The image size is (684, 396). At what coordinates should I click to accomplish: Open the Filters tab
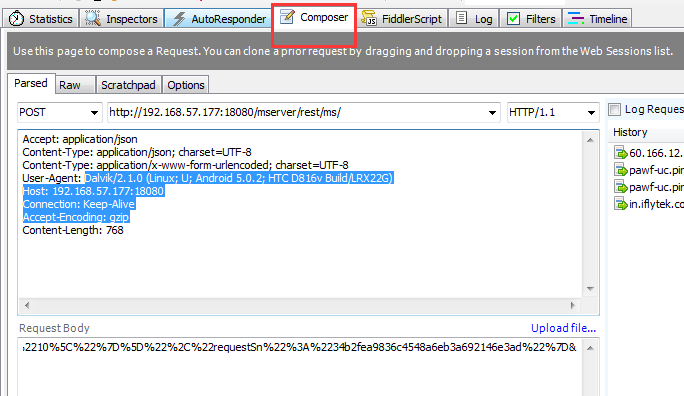531,19
